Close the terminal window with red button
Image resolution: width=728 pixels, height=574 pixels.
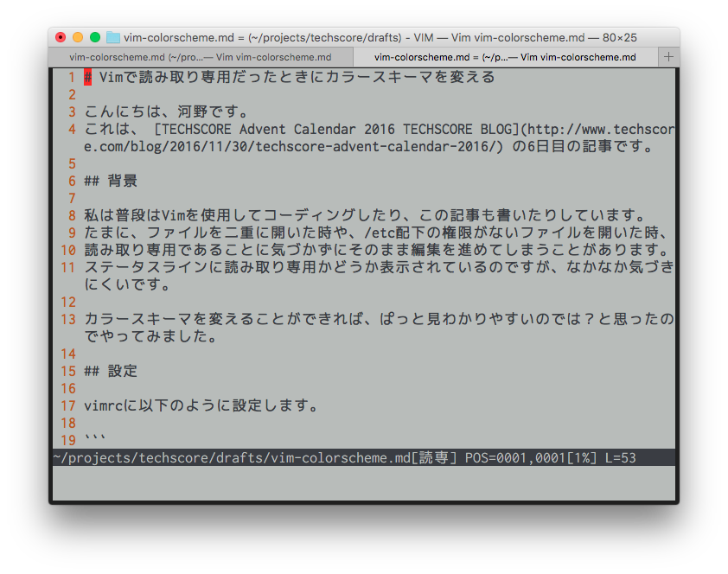pos(61,37)
